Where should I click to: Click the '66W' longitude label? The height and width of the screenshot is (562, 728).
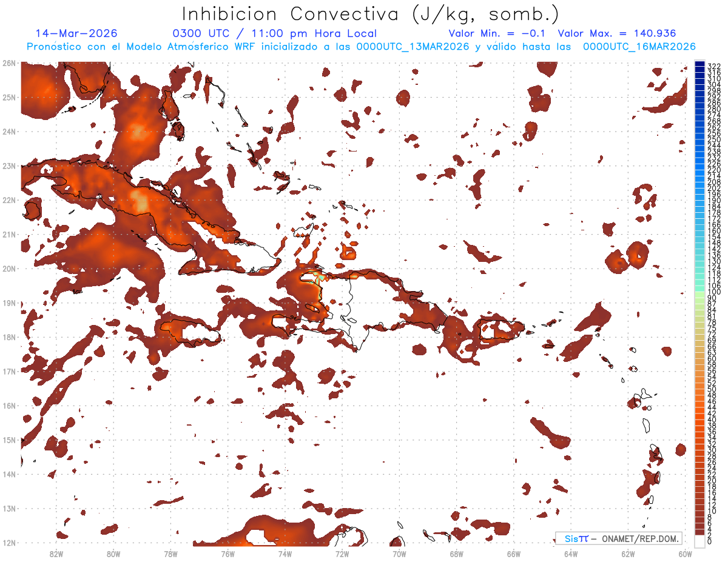[x=514, y=553]
